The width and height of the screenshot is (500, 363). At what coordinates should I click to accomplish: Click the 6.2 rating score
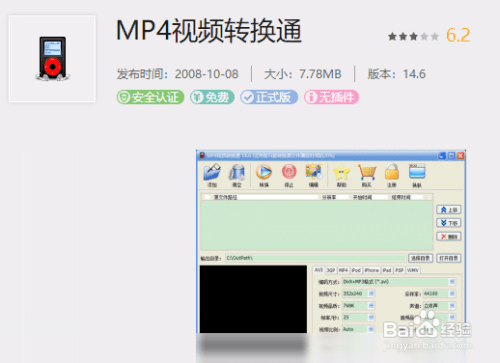[x=458, y=35]
